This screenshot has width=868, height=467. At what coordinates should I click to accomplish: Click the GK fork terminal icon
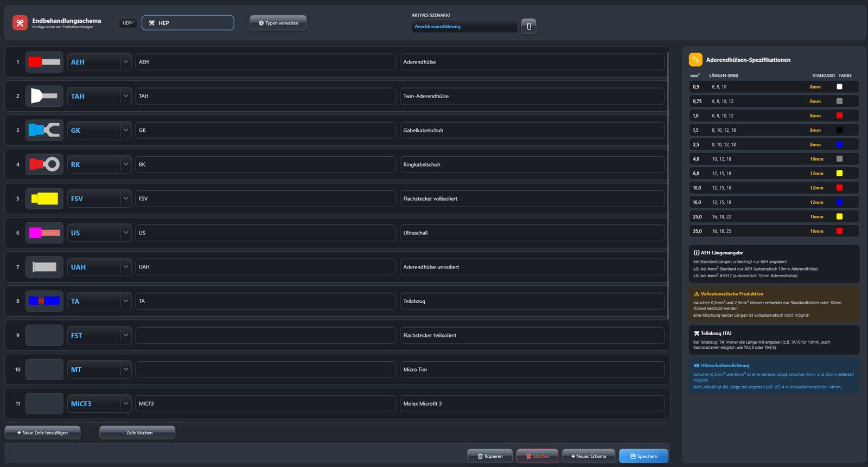[44, 130]
